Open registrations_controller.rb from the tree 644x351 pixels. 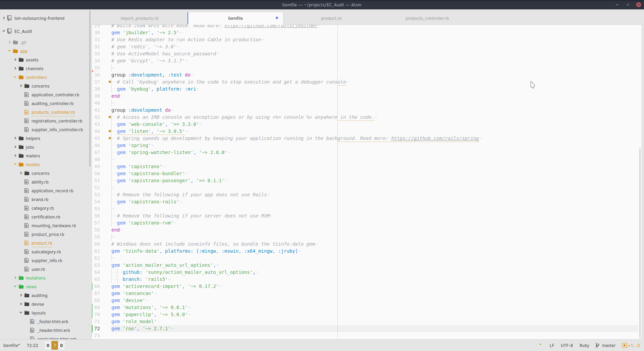tap(57, 121)
